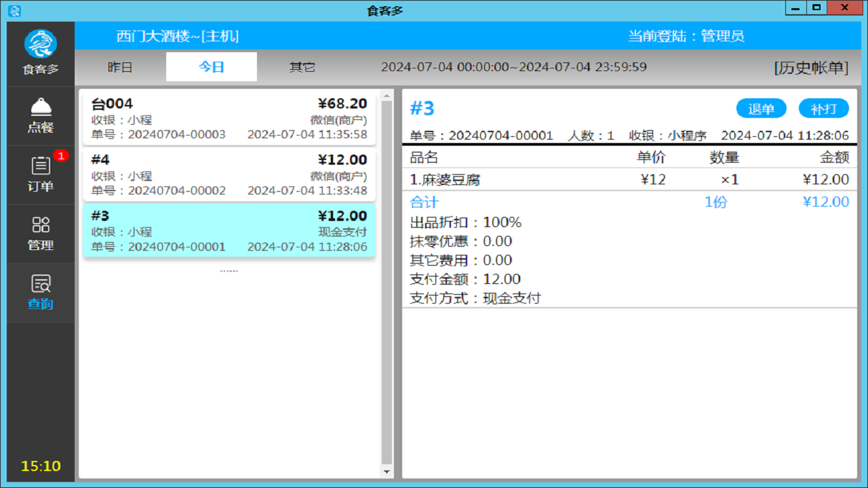This screenshot has height=488, width=868.
Task: Select the 管理 management icon
Action: point(41,233)
